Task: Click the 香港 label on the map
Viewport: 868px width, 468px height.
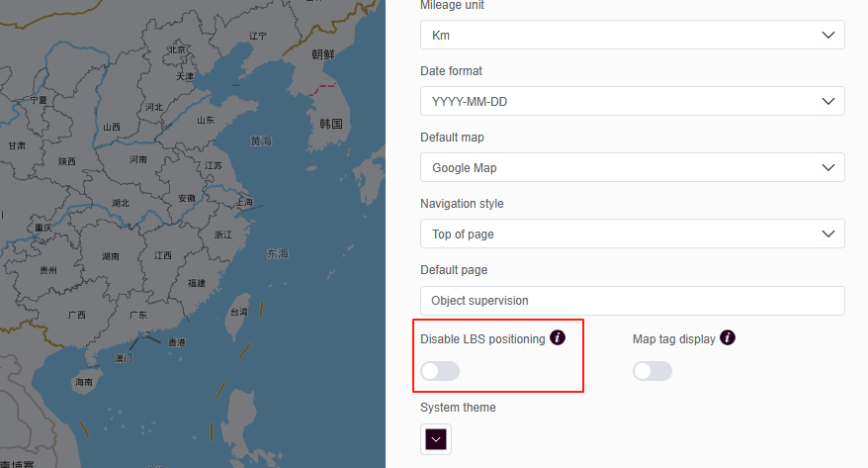Action: pos(176,342)
